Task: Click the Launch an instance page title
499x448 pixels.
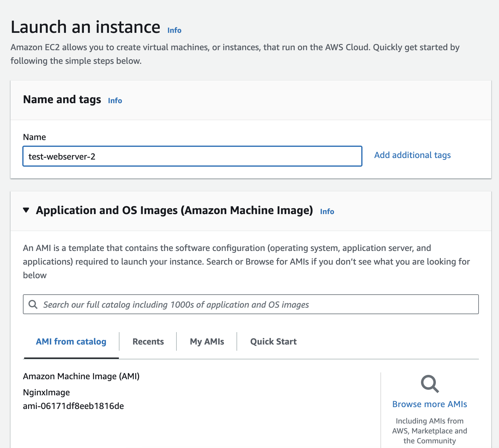Action: tap(85, 27)
